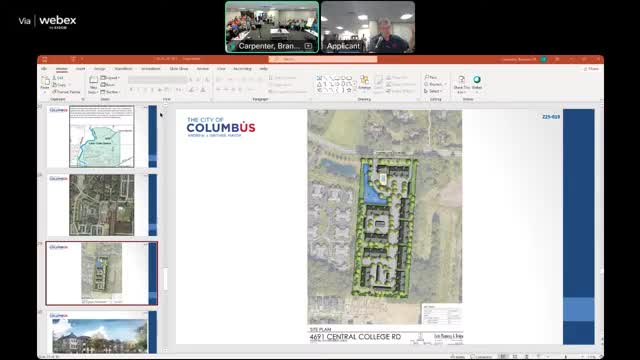Select the Carpenter video participant tile
The image size is (640, 360).
[x=272, y=27]
